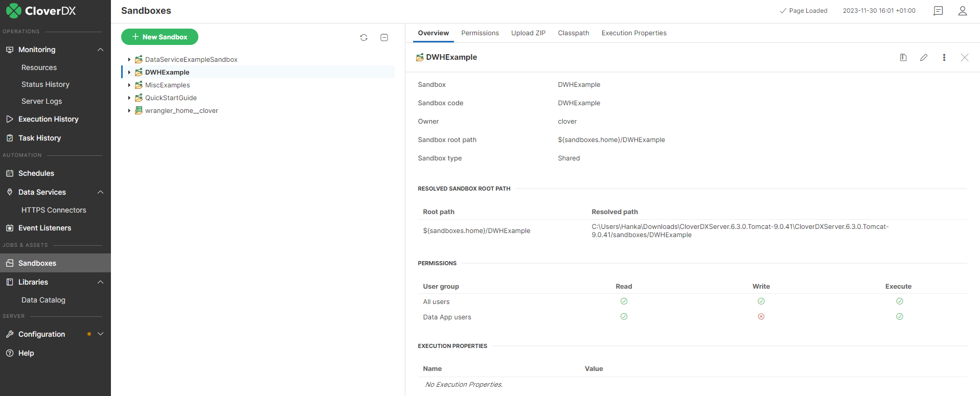Select DWHExample sandbox in tree
Screen dimensions: 980x396
click(167, 73)
